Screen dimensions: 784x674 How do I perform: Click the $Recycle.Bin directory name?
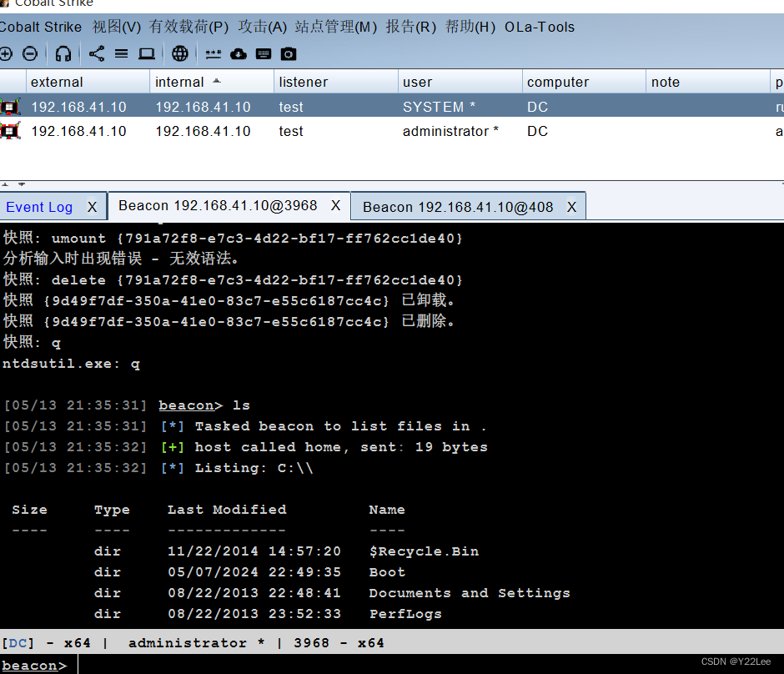[x=424, y=551]
